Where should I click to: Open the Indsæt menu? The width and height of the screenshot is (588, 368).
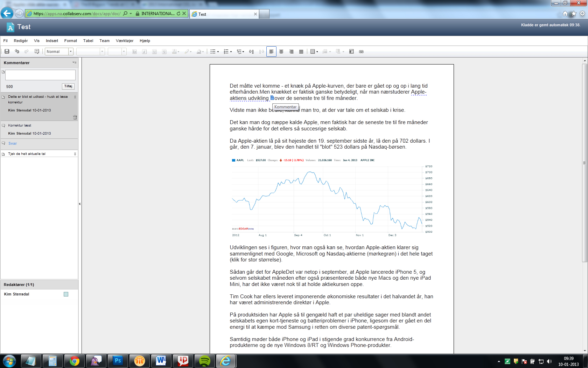point(52,41)
